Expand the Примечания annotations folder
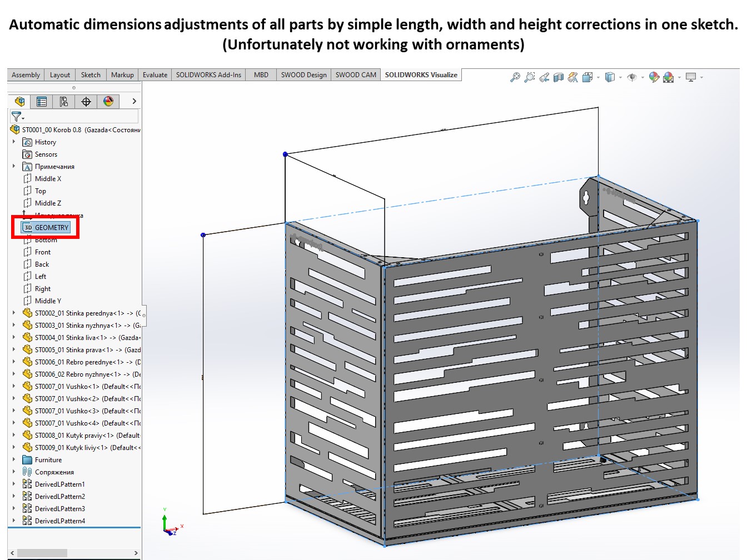Screen dimensions: 747x560 pyautogui.click(x=14, y=167)
